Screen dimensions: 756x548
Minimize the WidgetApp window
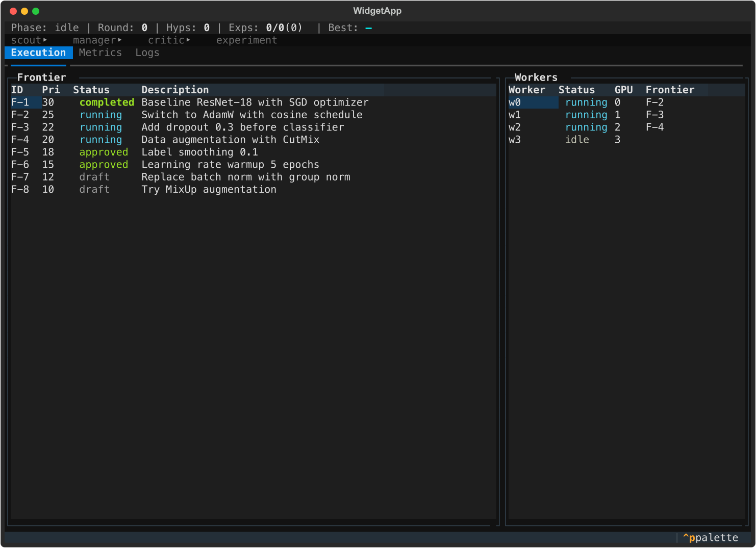24,11
